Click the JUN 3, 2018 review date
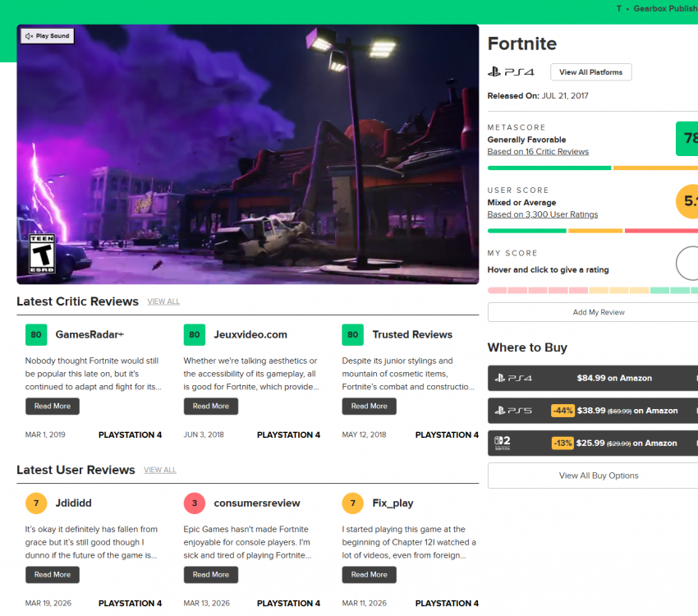This screenshot has width=698, height=616. click(204, 434)
